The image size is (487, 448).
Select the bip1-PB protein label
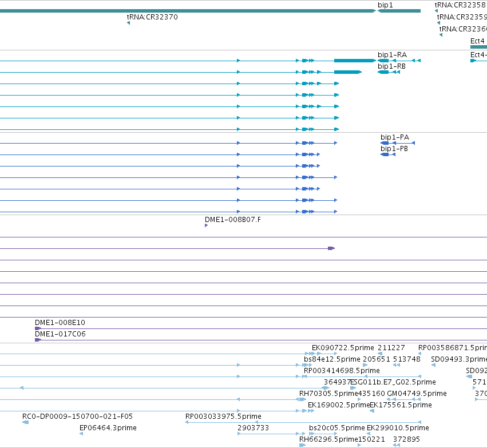pos(394,149)
